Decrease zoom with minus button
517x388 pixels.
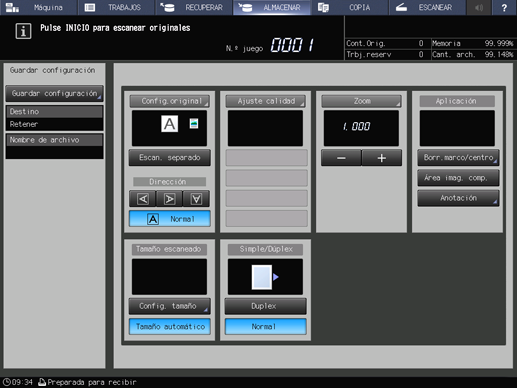point(341,158)
